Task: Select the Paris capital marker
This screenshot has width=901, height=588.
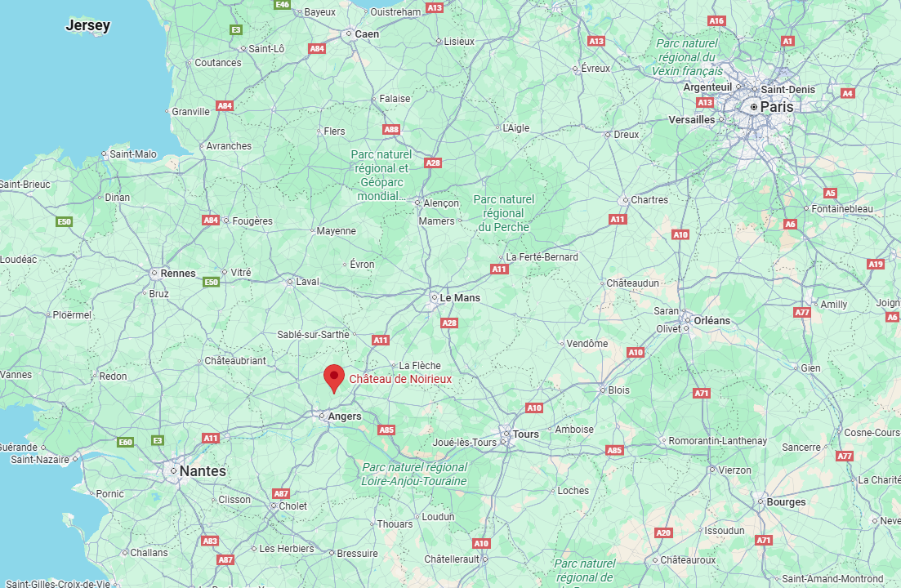Action: pos(753,107)
